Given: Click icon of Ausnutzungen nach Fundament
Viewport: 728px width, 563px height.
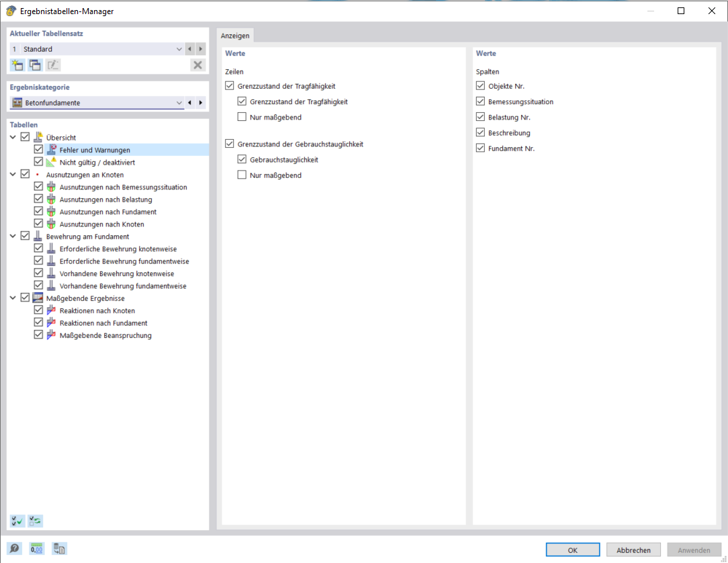Looking at the screenshot, I should click(52, 212).
